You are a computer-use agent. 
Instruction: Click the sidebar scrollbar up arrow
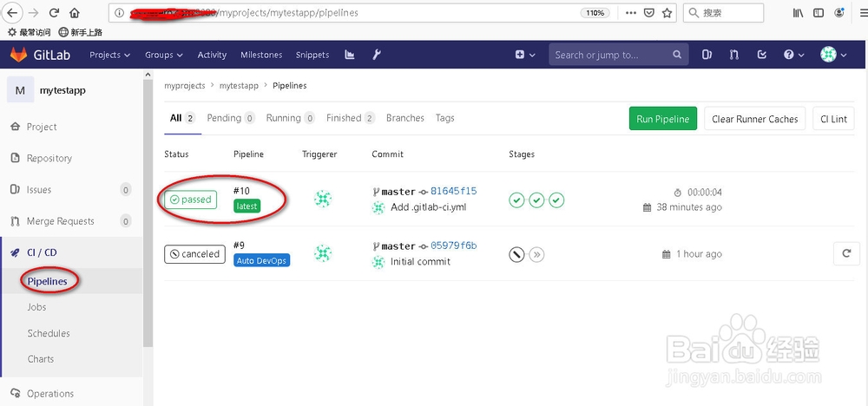pyautogui.click(x=148, y=74)
